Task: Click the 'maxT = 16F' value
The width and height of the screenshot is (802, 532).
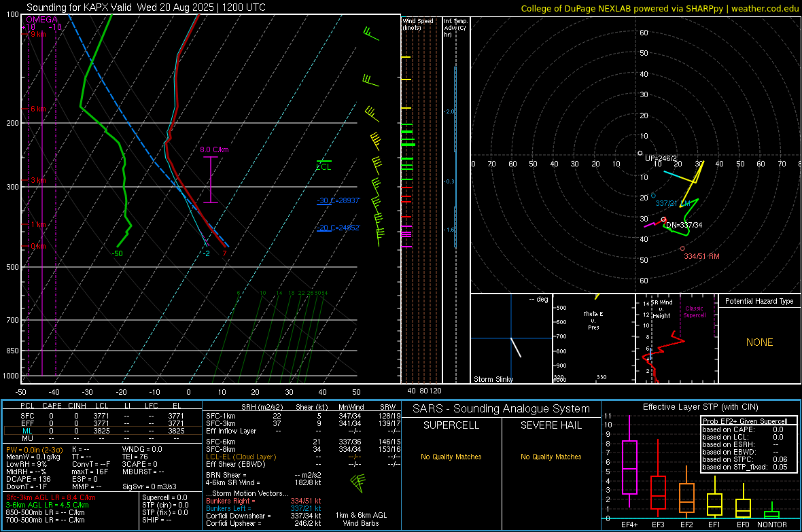Action: pyautogui.click(x=90, y=472)
